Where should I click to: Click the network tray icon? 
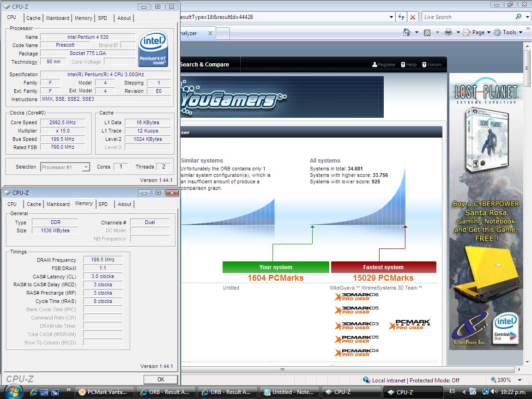[x=485, y=392]
